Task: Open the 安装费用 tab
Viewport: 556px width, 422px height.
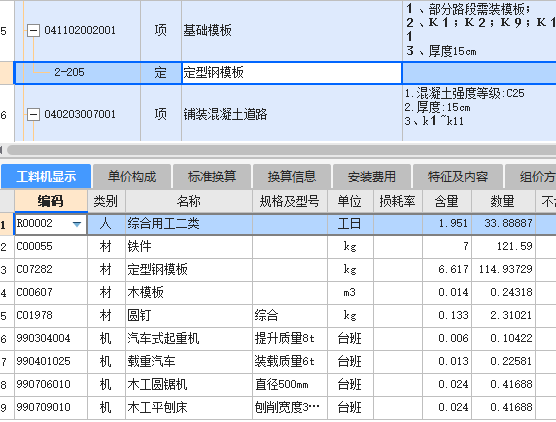Action: (372, 176)
